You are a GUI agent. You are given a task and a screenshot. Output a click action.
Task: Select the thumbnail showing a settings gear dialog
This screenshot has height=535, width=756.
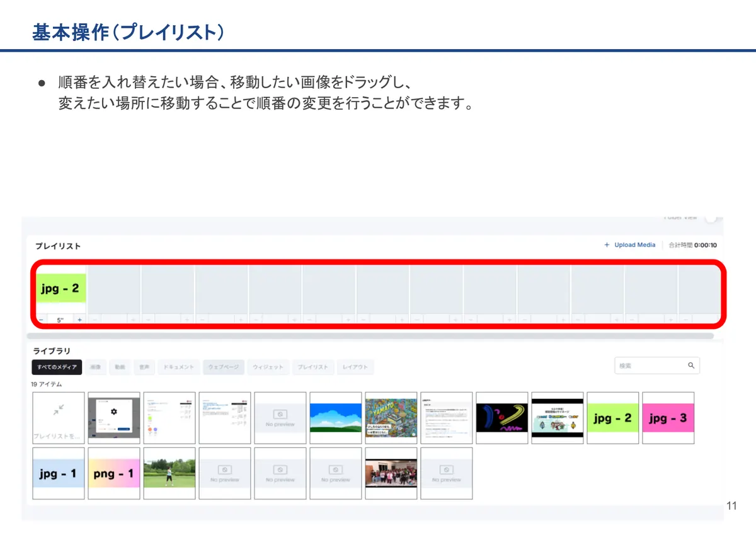(x=113, y=418)
